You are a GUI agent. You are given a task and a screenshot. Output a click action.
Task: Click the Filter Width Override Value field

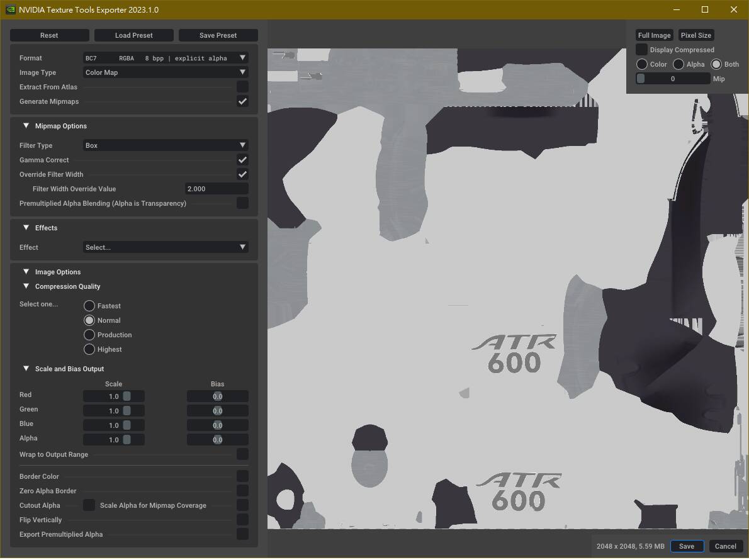click(217, 189)
